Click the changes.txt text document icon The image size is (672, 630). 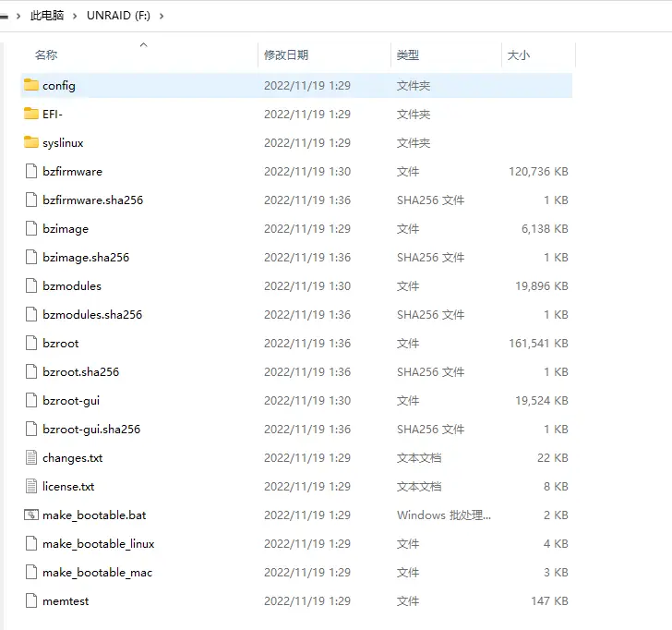tap(31, 458)
